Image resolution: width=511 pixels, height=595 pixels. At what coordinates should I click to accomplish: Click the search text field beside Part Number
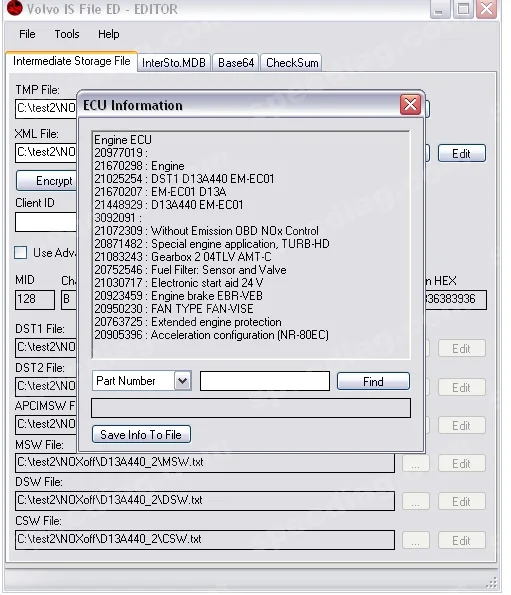[265, 381]
